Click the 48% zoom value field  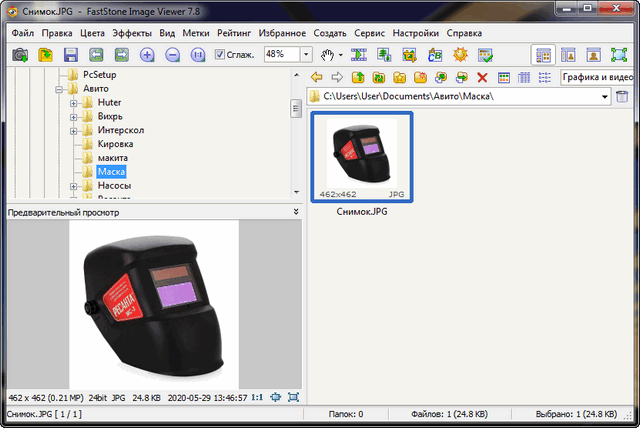point(282,54)
